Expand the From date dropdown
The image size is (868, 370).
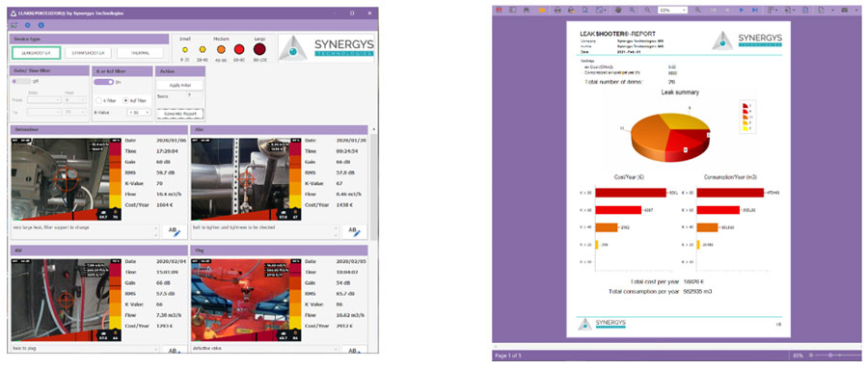pos(43,99)
